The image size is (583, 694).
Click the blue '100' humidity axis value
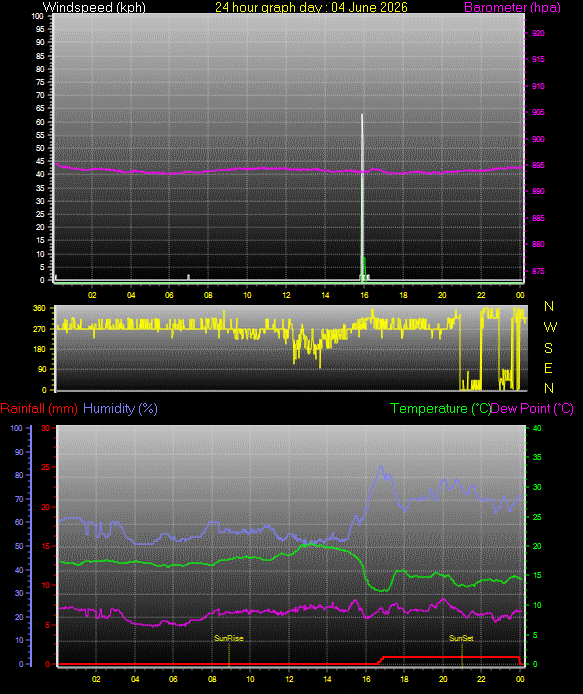(x=16, y=428)
